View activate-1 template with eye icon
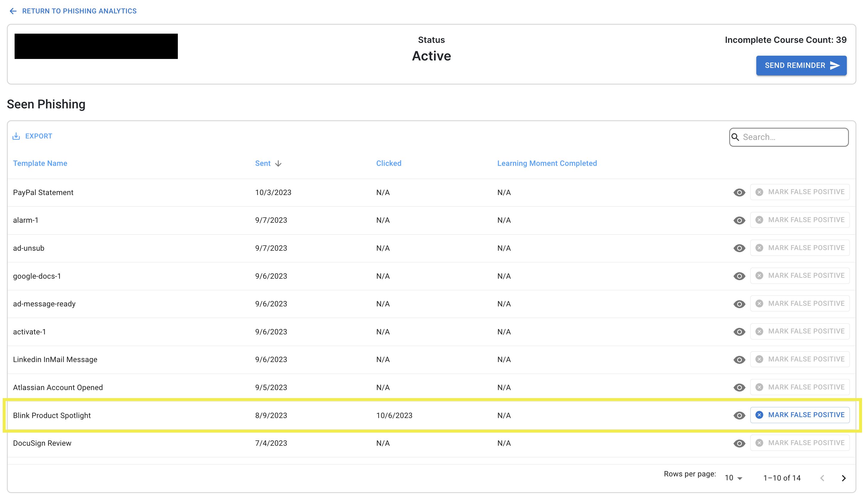 [x=739, y=332]
